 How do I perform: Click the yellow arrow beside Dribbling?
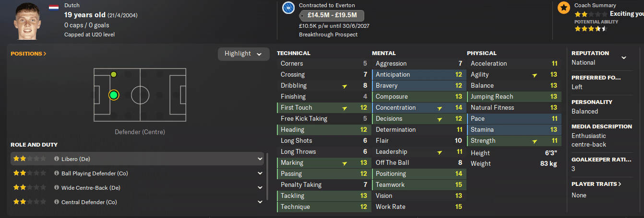[345, 86]
